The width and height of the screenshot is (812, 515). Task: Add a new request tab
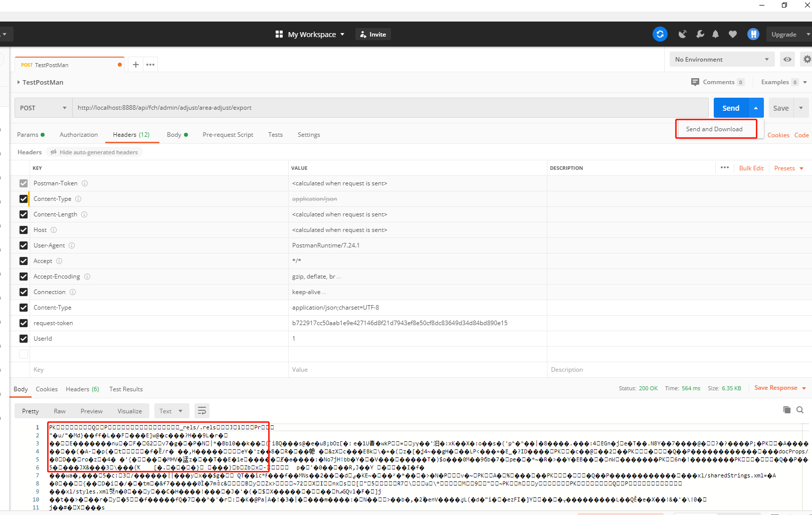[135, 65]
